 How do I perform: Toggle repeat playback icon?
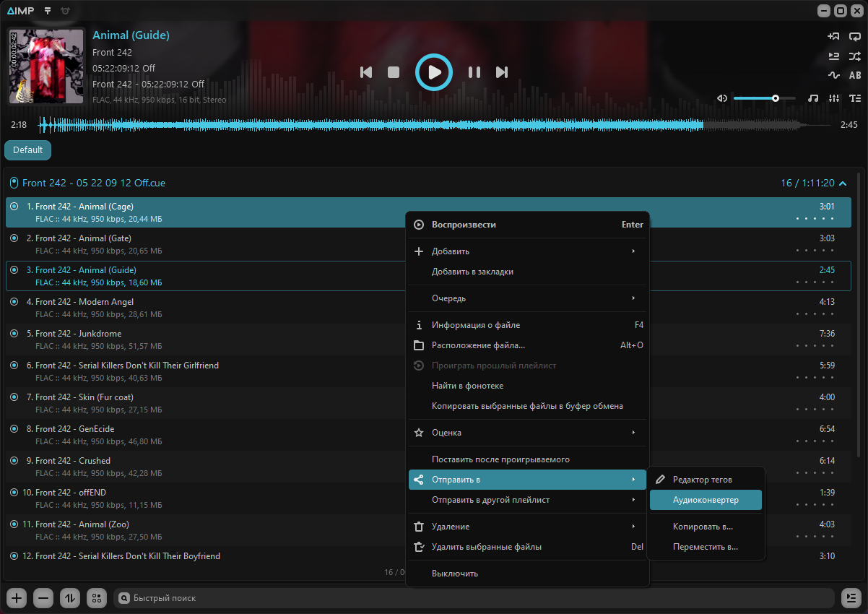[855, 36]
